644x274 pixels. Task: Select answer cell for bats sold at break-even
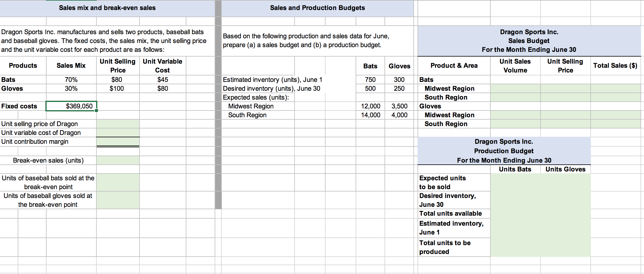click(118, 182)
